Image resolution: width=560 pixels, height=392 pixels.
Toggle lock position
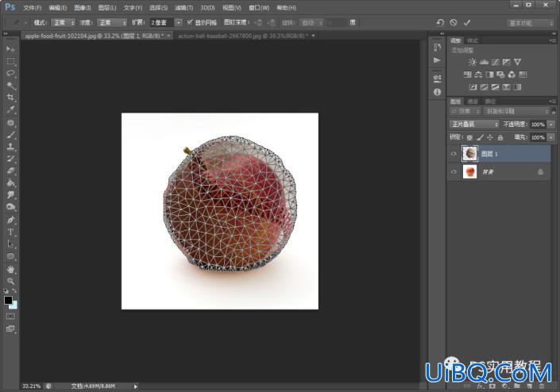coord(490,137)
